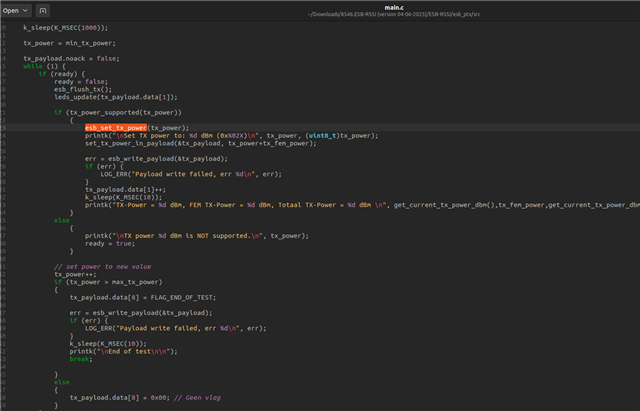Place cursor on Geen vlag comment
Viewport: 640px width, 411px height.
(x=197, y=398)
